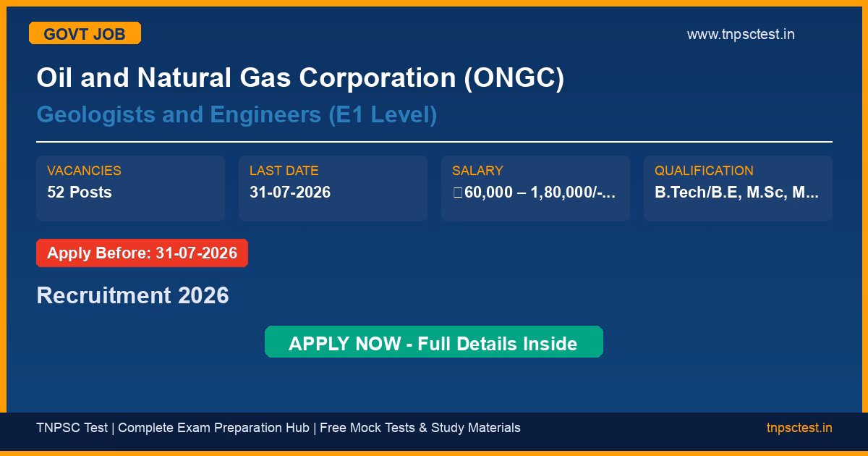Image resolution: width=868 pixels, height=456 pixels.
Task: Click the SALARY label
Action: (477, 171)
